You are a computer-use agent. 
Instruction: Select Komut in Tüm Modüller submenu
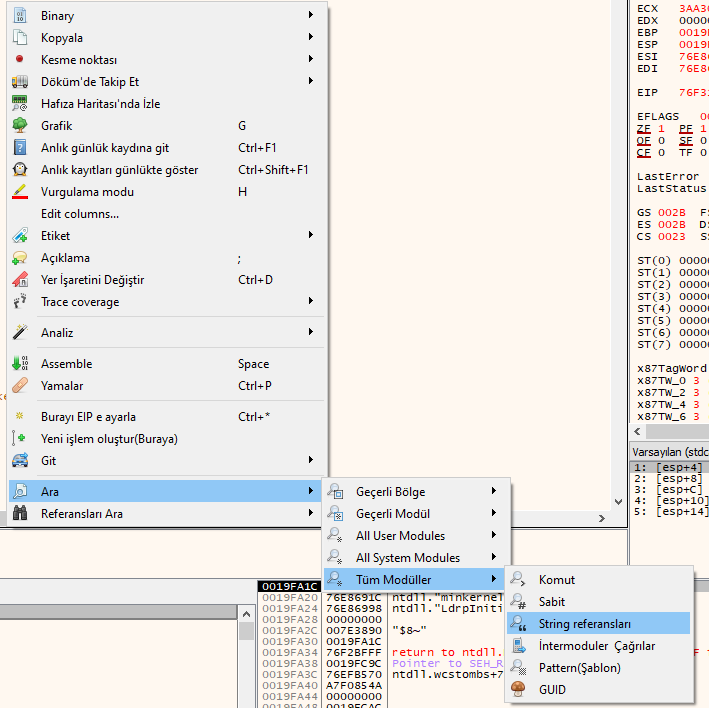(x=598, y=580)
